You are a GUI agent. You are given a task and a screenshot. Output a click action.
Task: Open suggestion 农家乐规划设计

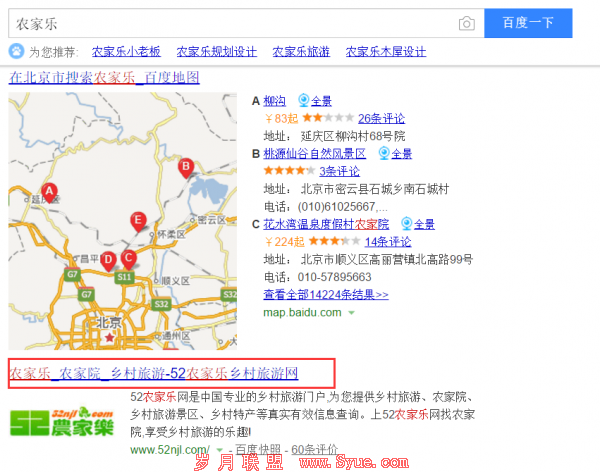[x=217, y=51]
